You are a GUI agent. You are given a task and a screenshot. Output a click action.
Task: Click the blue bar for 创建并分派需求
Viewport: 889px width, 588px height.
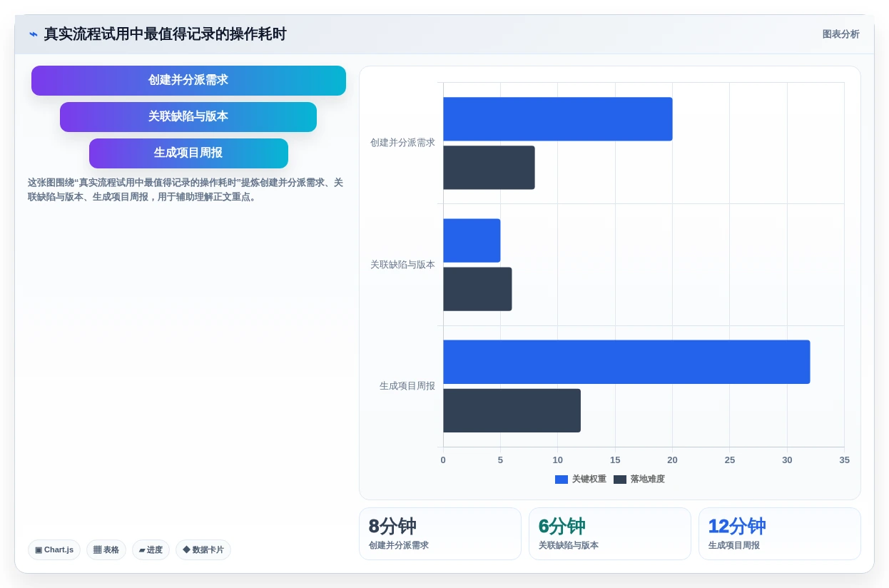[x=558, y=119]
